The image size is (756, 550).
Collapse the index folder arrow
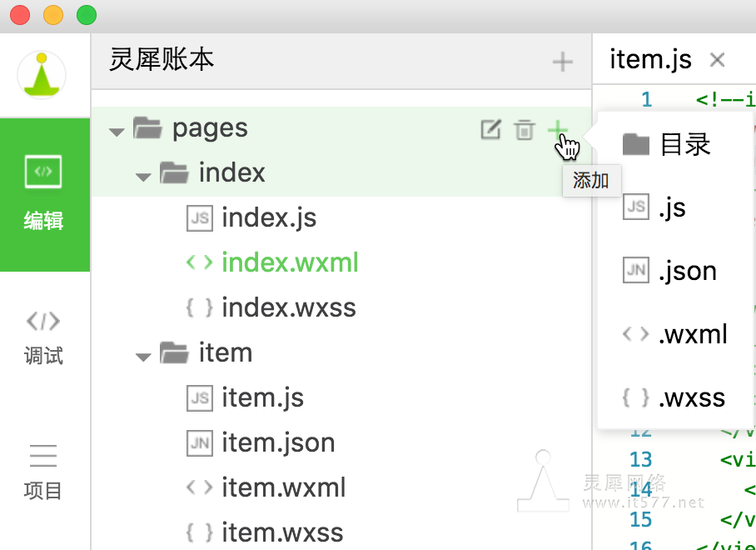pos(143,176)
